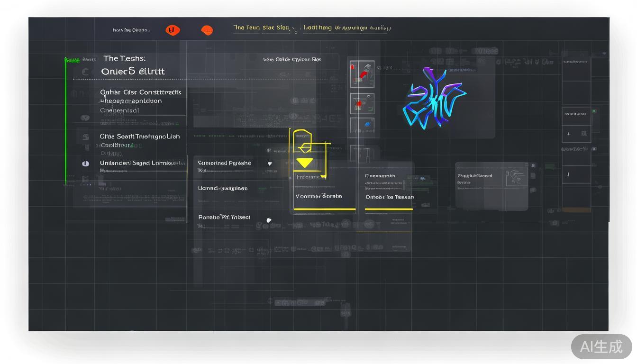Open the middle thumbnail with red square
637x364 pixels.
(362, 103)
